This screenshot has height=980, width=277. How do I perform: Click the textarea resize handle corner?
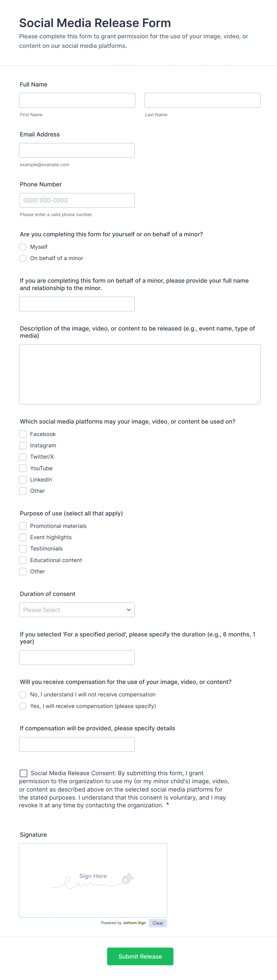pos(258,401)
